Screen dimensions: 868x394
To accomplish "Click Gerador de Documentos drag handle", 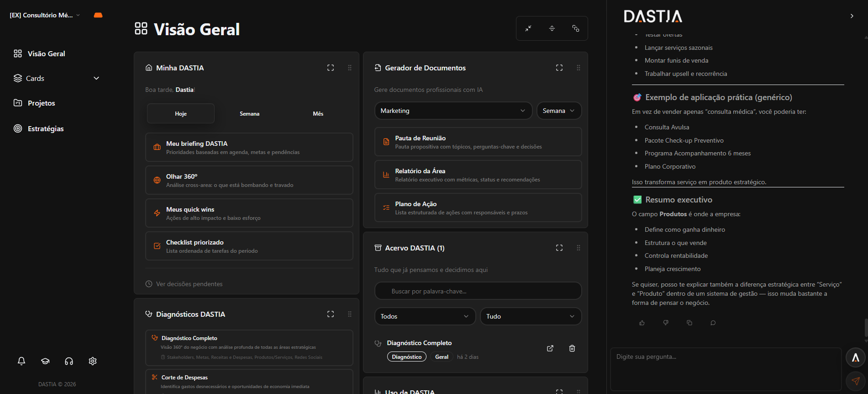I will coord(579,68).
